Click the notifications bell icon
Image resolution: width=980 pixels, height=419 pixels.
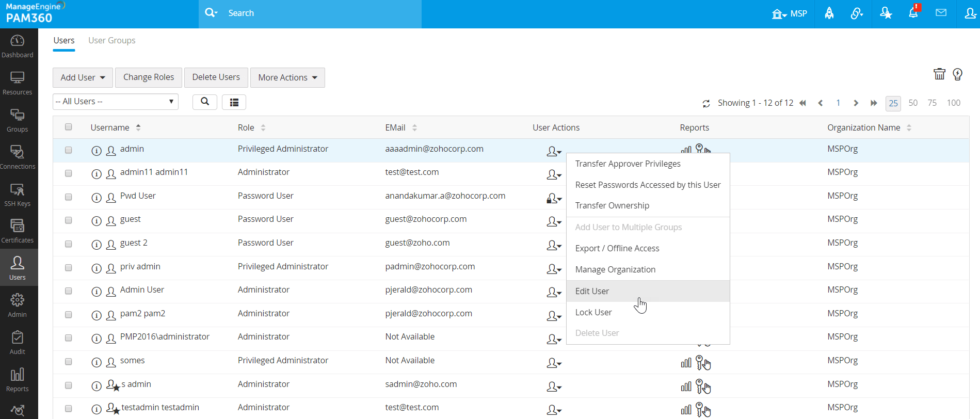(913, 13)
